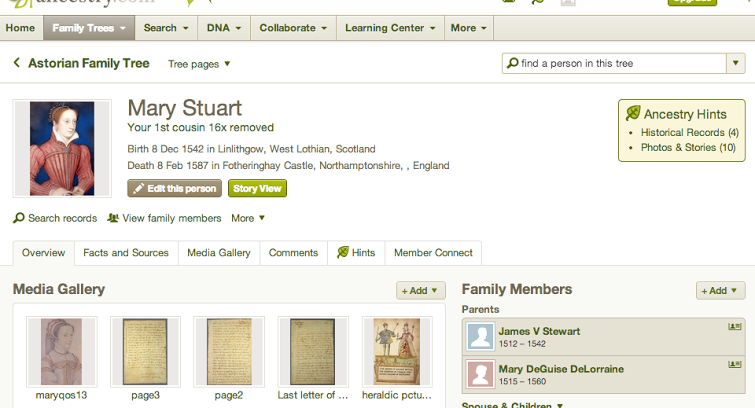This screenshot has width=755, height=408.
Task: Collapse the Spouse & Children section
Action: (x=510, y=405)
